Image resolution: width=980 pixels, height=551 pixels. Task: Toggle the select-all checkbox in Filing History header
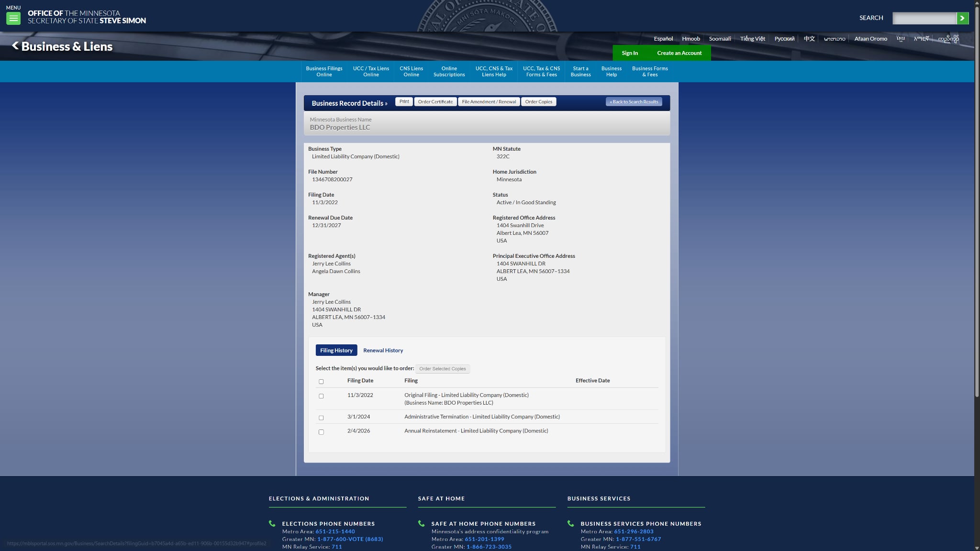coord(321,382)
